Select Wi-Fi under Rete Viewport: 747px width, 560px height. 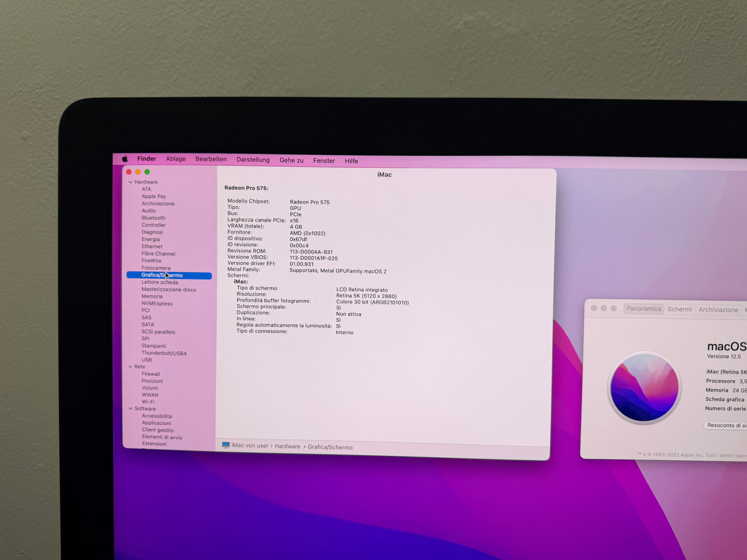pyautogui.click(x=148, y=402)
